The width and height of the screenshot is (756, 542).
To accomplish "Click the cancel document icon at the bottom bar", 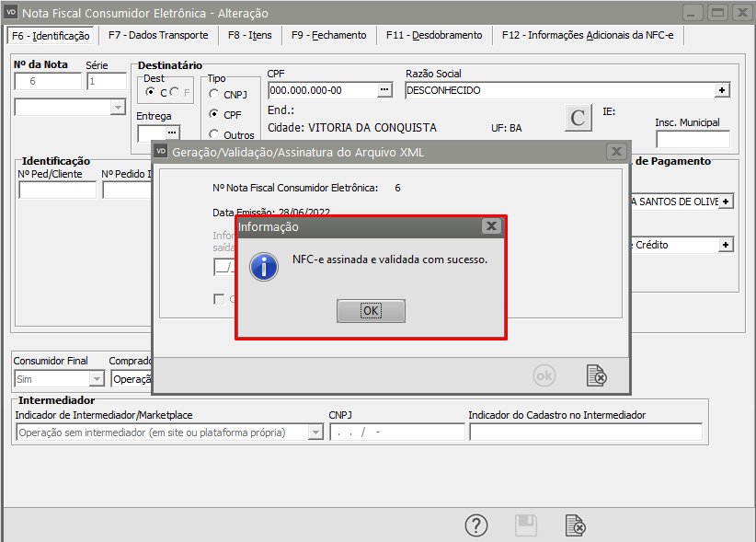I will click(576, 525).
